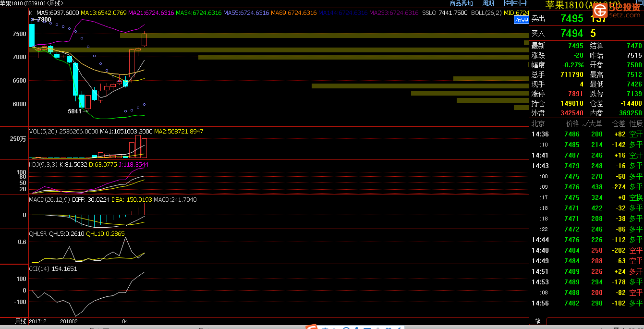The width and height of the screenshot is (644, 329).
Task: Select the 14:43 trade row at 7479
Action: click(x=587, y=166)
